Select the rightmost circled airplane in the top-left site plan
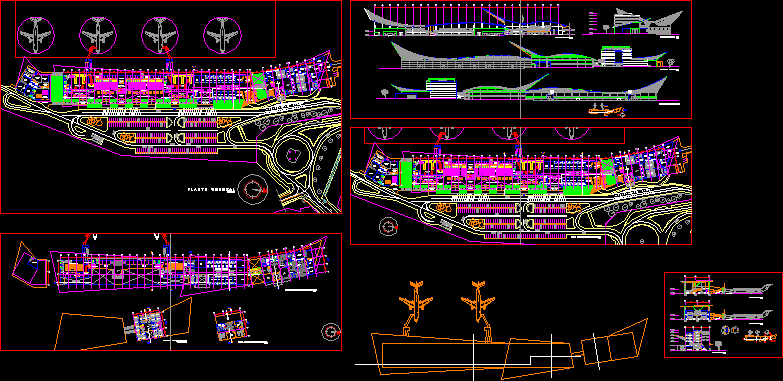 pos(222,35)
